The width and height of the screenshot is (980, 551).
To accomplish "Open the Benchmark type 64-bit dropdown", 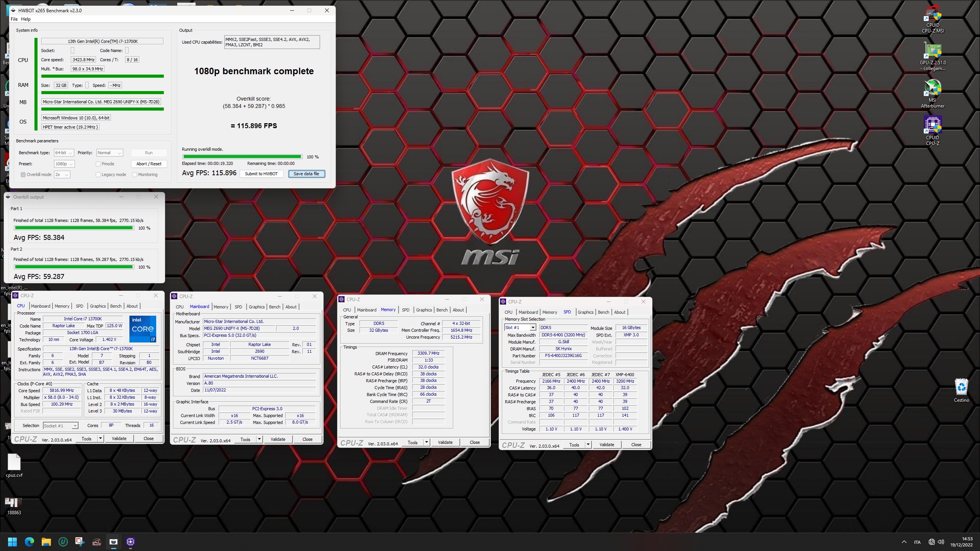I will click(x=64, y=153).
